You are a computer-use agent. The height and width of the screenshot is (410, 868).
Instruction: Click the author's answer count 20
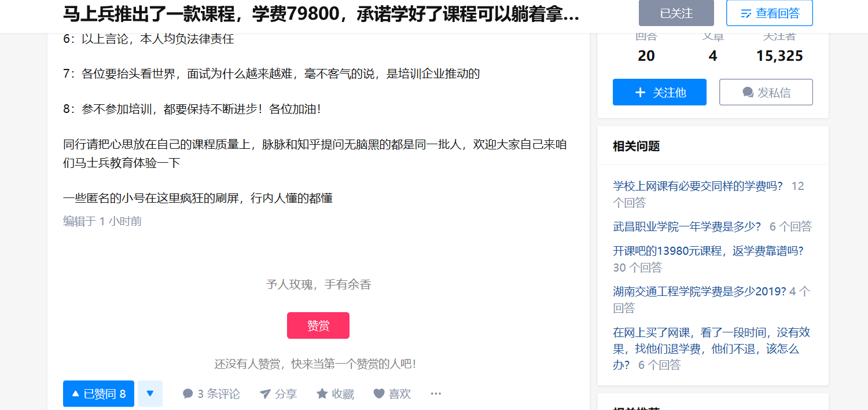coord(646,56)
